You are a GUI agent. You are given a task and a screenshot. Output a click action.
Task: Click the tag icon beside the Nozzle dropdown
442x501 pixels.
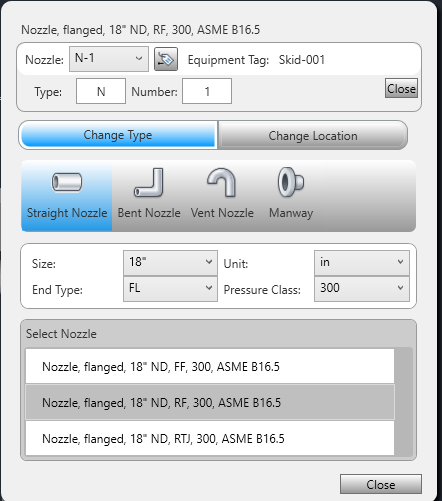point(166,59)
